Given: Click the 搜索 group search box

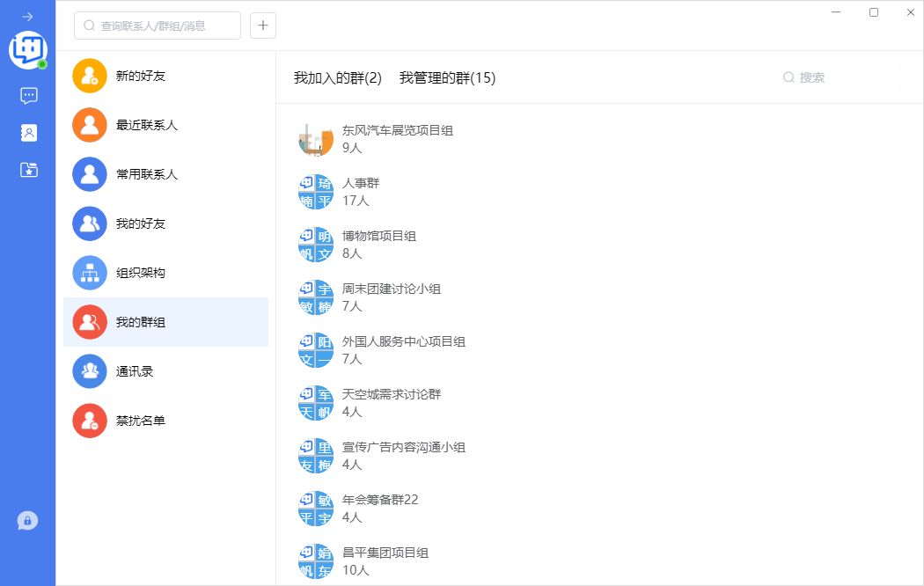Looking at the screenshot, I should (x=836, y=77).
